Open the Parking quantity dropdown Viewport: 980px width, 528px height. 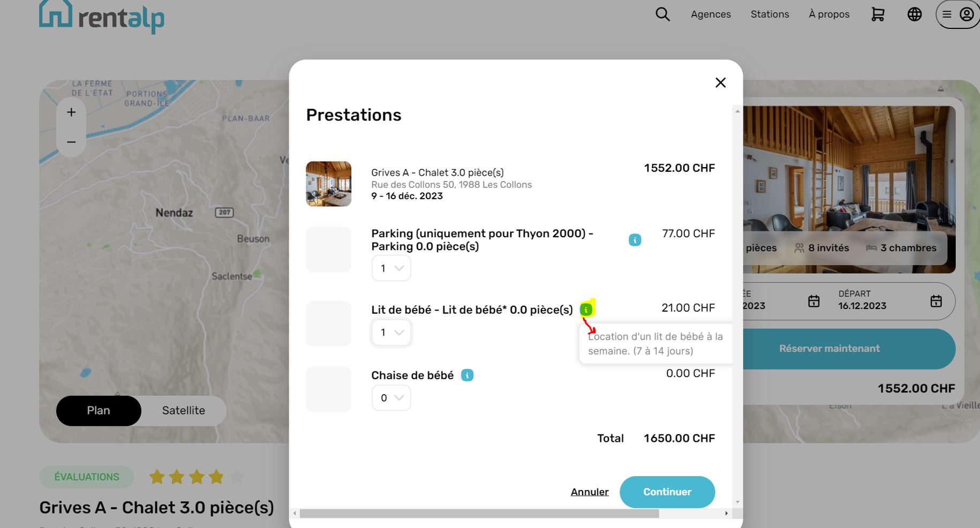(391, 268)
